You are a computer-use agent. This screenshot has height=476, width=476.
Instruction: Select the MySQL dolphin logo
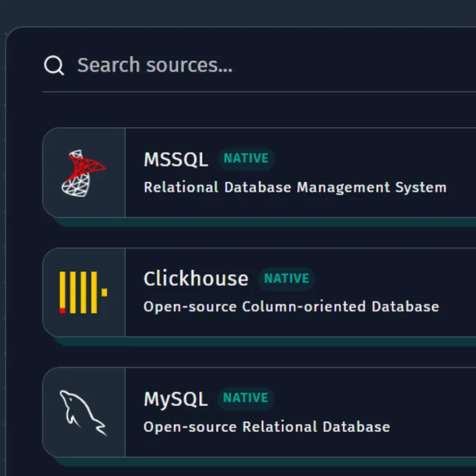(83, 413)
